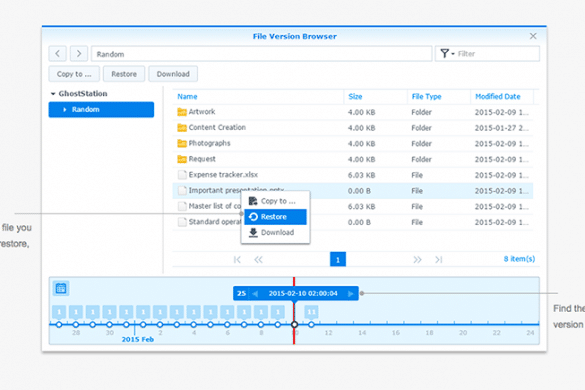Image resolution: width=585 pixels, height=390 pixels.
Task: Click the Copy to ... toolbar button
Action: (x=74, y=74)
